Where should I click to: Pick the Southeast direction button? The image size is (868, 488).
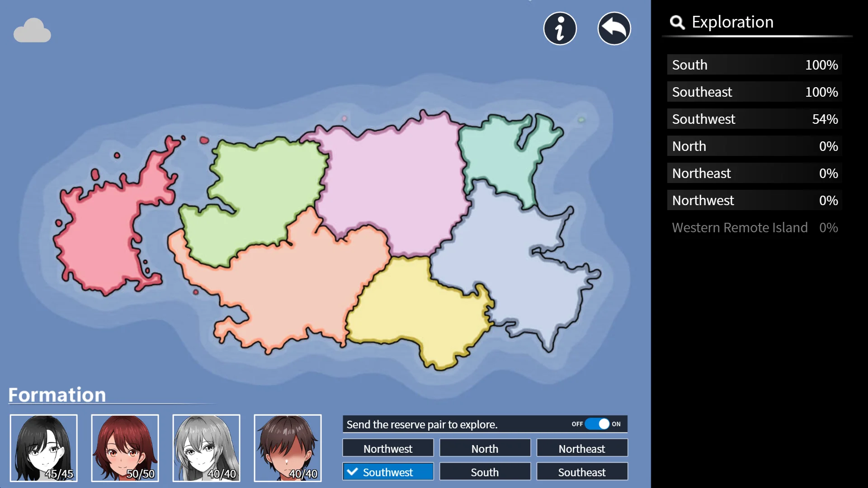pos(582,472)
